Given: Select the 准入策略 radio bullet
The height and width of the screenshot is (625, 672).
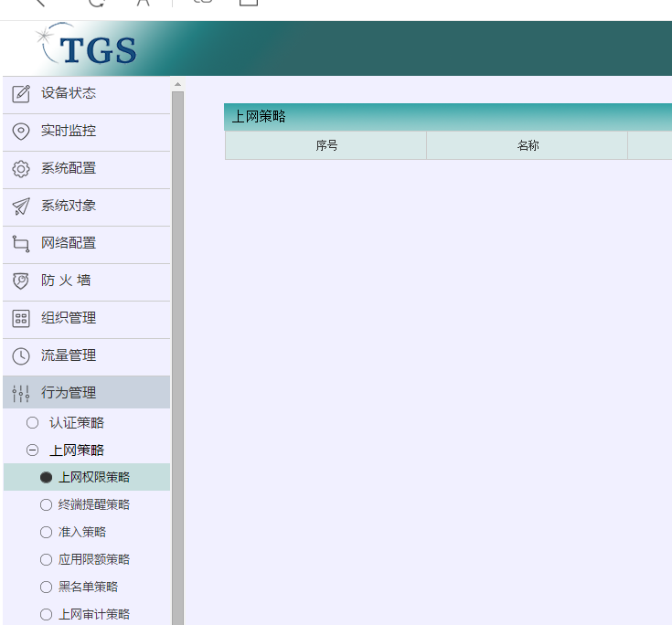Looking at the screenshot, I should (x=46, y=532).
